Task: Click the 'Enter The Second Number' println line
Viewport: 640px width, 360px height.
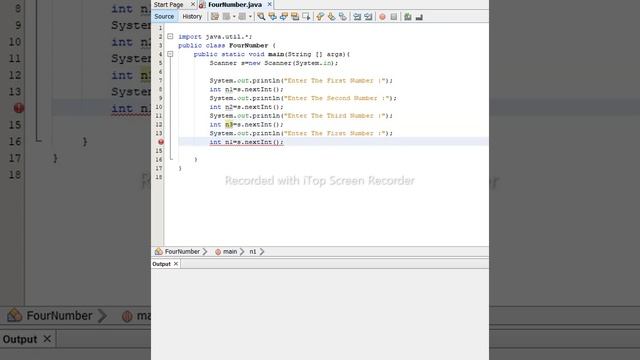Action: pos(303,98)
